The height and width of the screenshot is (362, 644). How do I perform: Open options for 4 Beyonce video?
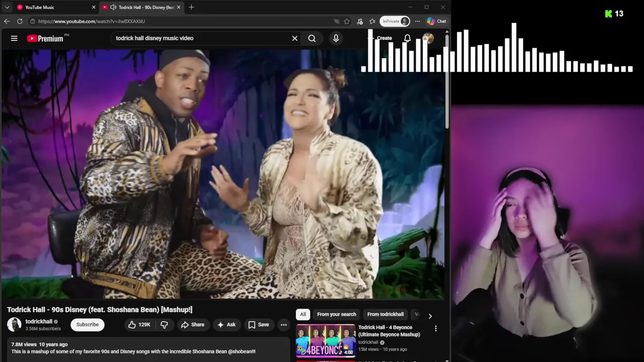tap(436, 328)
